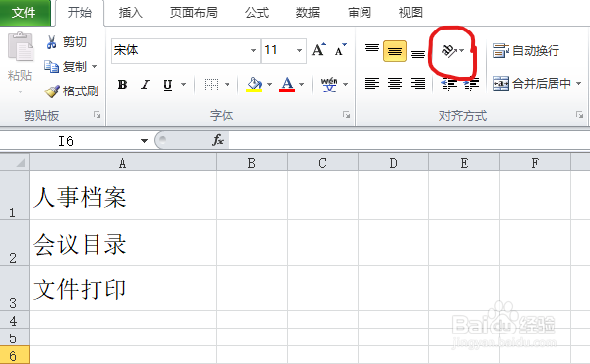This screenshot has width=590, height=364.
Task: Switch to 页面布局 tab
Action: (194, 13)
